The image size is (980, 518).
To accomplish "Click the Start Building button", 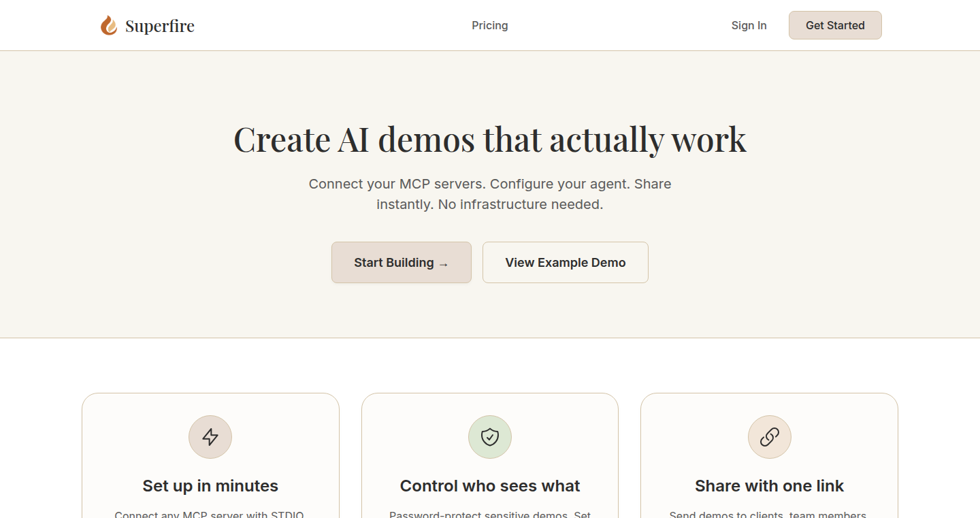I will click(x=402, y=262).
